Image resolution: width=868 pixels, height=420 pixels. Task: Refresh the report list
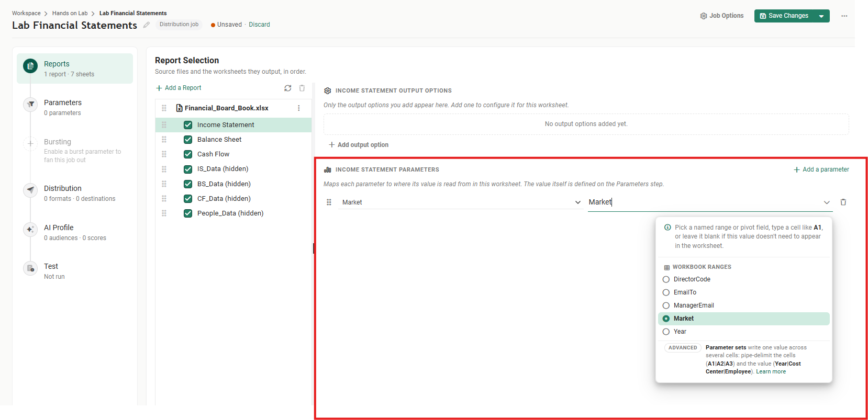click(288, 88)
